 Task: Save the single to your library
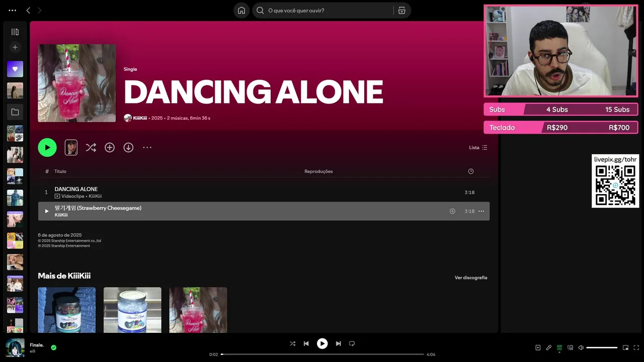point(110,147)
